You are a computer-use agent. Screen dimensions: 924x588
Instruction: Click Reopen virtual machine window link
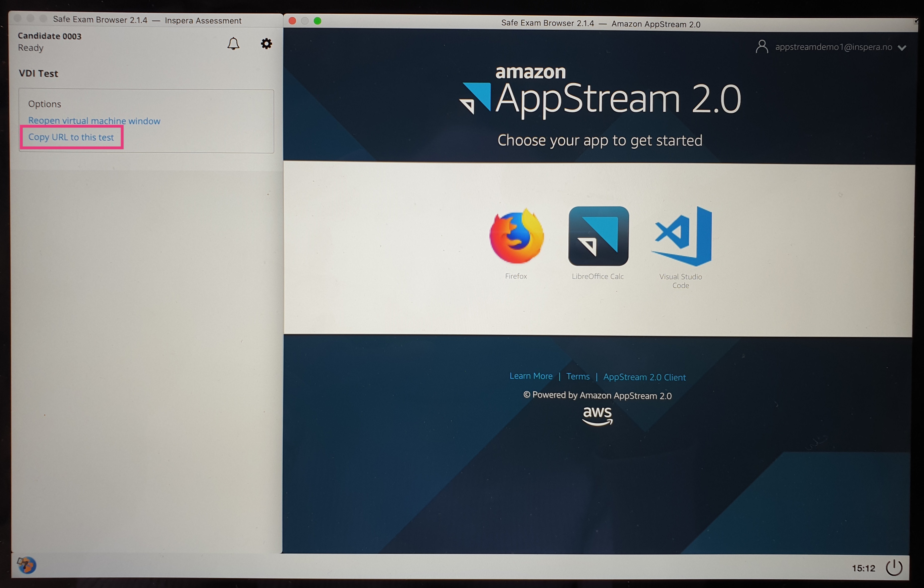pyautogui.click(x=94, y=121)
